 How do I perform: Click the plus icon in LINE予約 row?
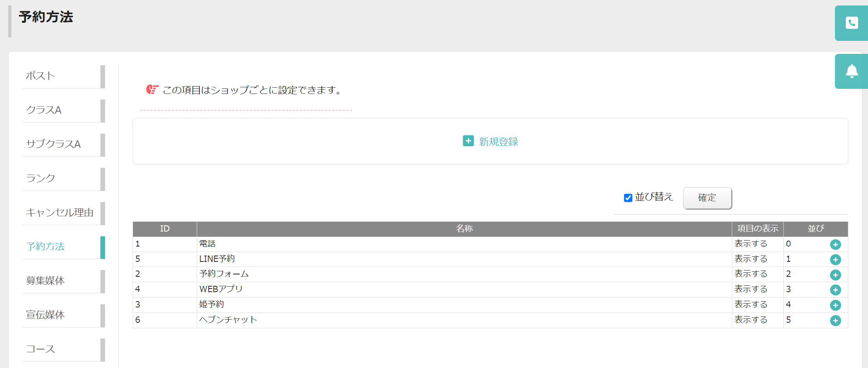[x=835, y=259]
